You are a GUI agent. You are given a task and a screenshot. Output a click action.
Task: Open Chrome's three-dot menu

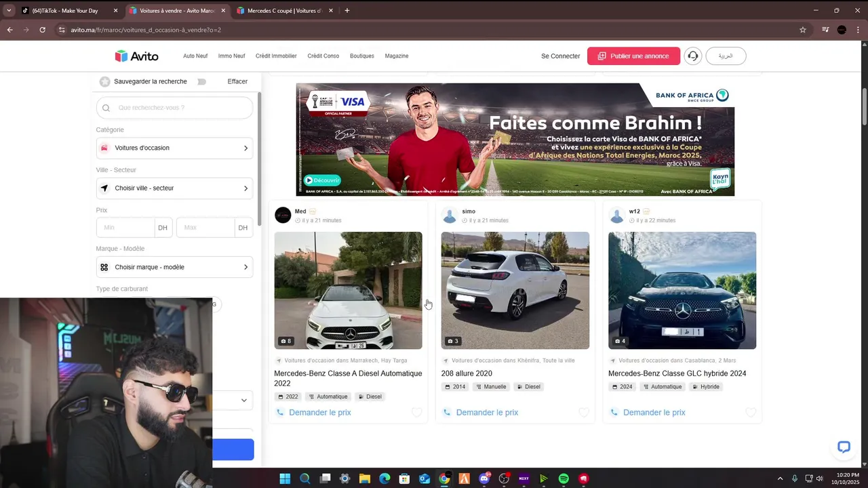pyautogui.click(x=858, y=30)
